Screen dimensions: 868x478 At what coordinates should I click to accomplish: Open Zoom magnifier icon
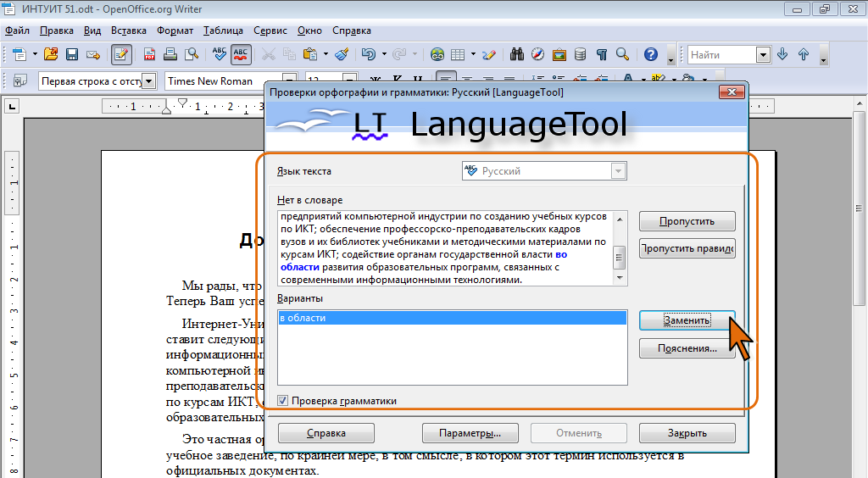pyautogui.click(x=622, y=54)
